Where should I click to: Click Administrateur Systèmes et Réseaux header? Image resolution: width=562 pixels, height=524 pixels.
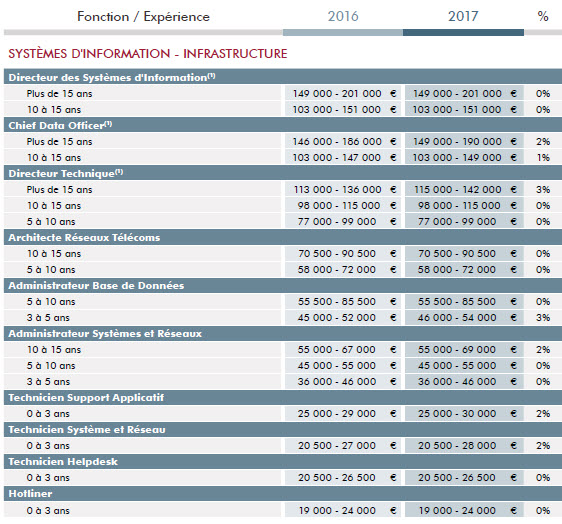pyautogui.click(x=283, y=333)
